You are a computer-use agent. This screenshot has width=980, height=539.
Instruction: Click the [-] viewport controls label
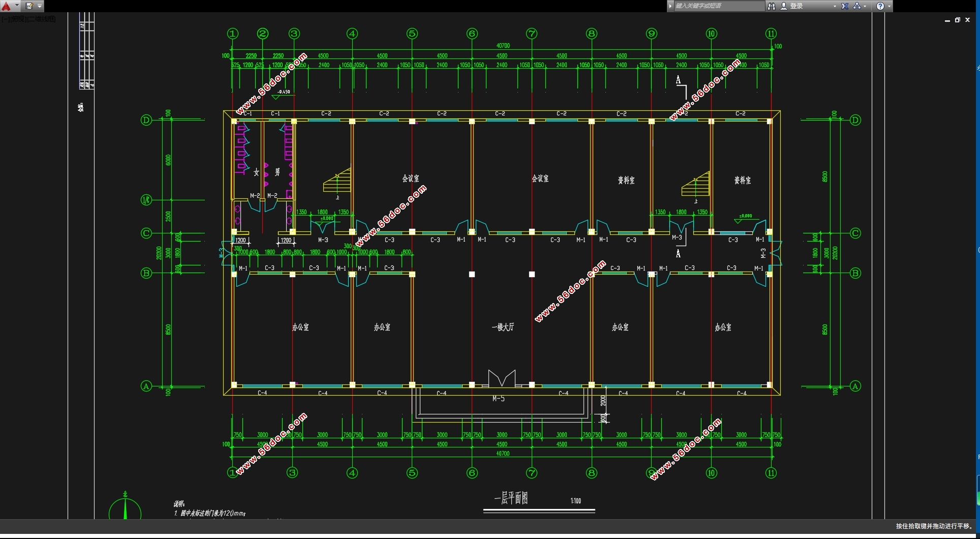pyautogui.click(x=5, y=19)
